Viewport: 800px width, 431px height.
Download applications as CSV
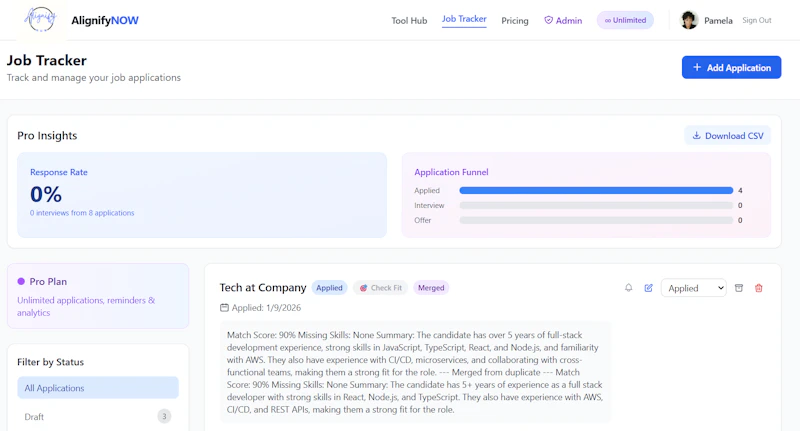pyautogui.click(x=728, y=136)
